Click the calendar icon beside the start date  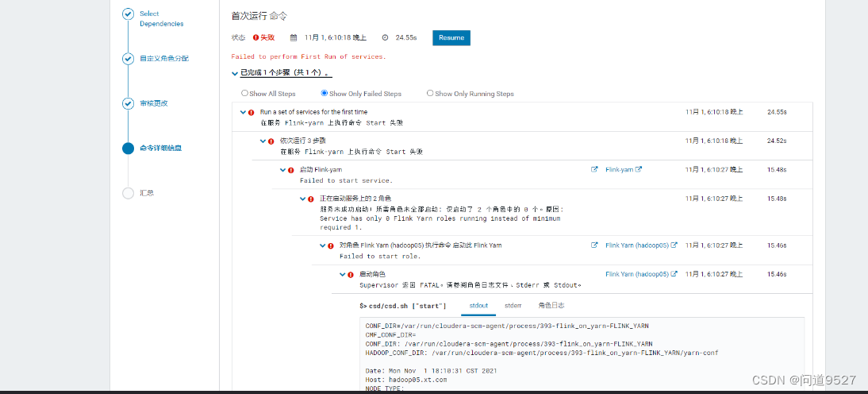pyautogui.click(x=294, y=37)
